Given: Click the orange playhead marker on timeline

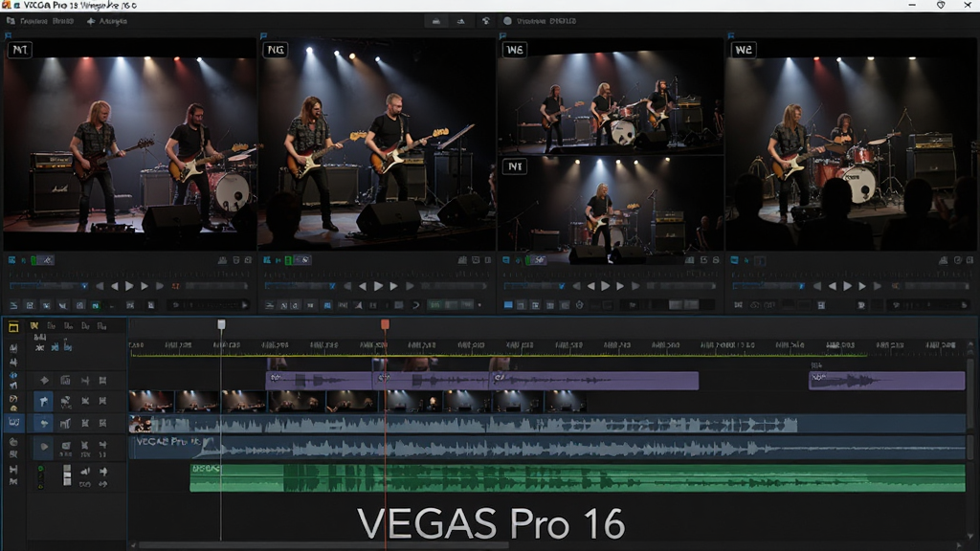Looking at the screenshot, I should 385,324.
